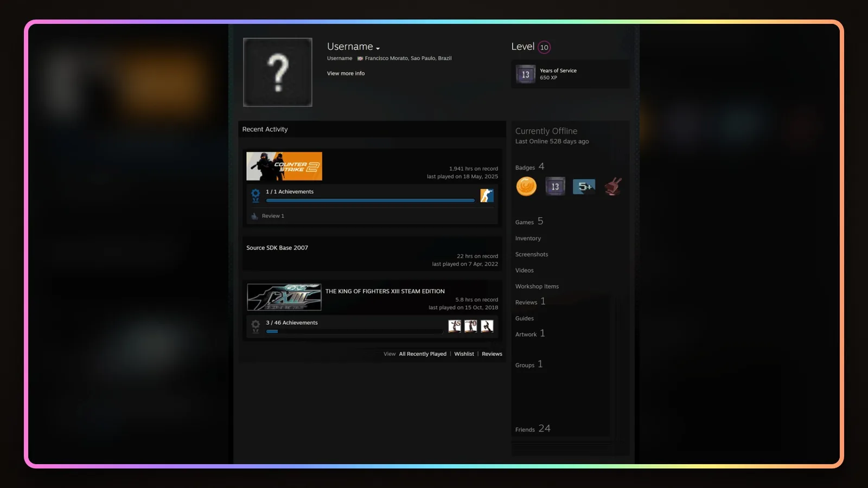Click the 1 / 1 Achievements label
868x488 pixels.
(x=290, y=192)
